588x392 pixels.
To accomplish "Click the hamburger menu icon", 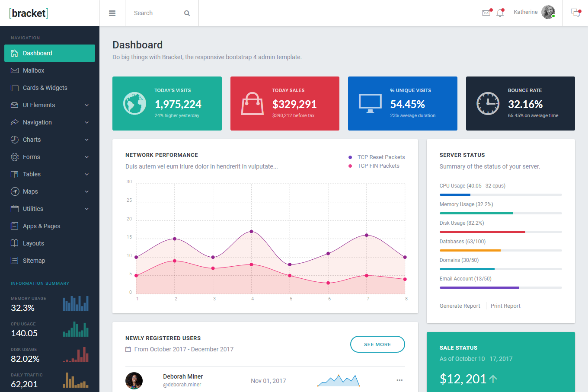I will tap(112, 13).
